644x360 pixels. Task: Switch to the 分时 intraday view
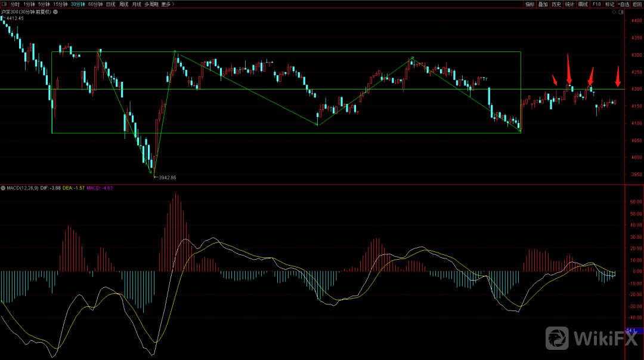pyautogui.click(x=15, y=4)
